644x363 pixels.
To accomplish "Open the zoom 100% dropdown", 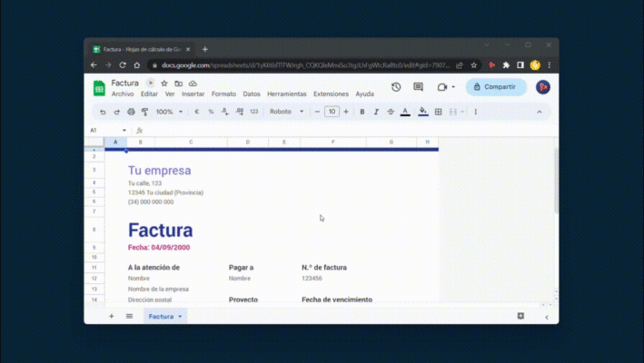I will click(x=169, y=112).
